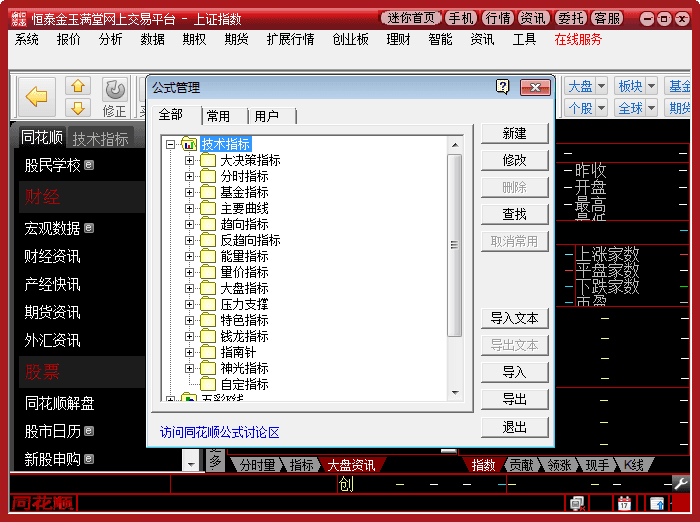Click the 宏观数据 link badge icon
The width and height of the screenshot is (700, 522).
89,228
